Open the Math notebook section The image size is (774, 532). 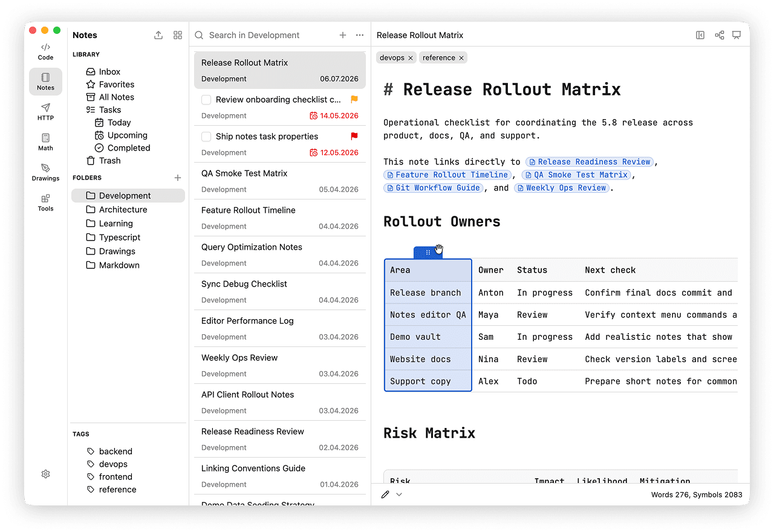(45, 142)
